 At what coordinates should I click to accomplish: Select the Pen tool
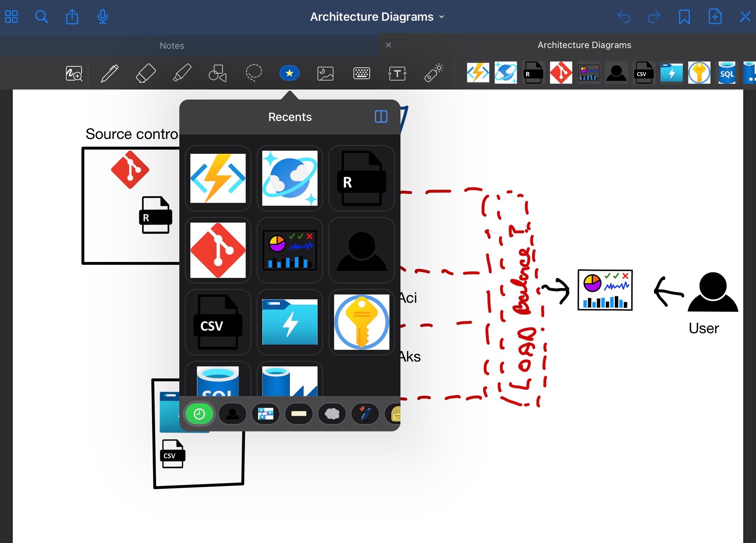point(110,73)
